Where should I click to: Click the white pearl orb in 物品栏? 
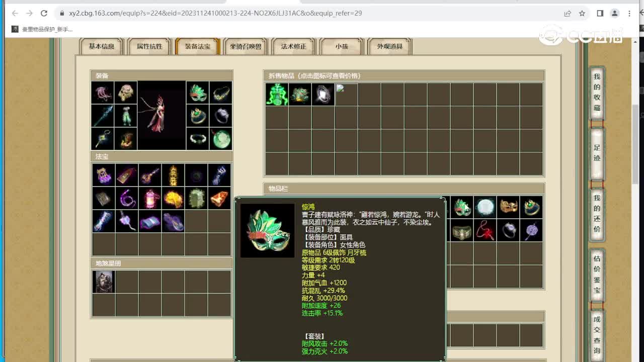click(485, 207)
